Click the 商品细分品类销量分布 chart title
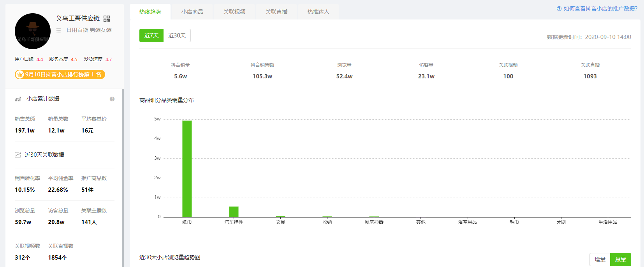The width and height of the screenshot is (644, 267). coord(167,100)
